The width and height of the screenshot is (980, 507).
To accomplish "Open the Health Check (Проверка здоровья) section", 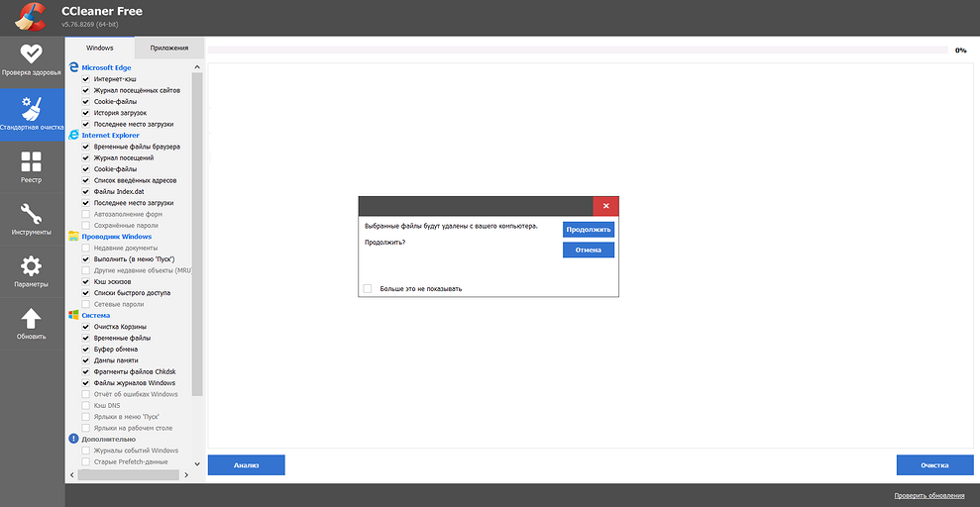I will (x=32, y=60).
